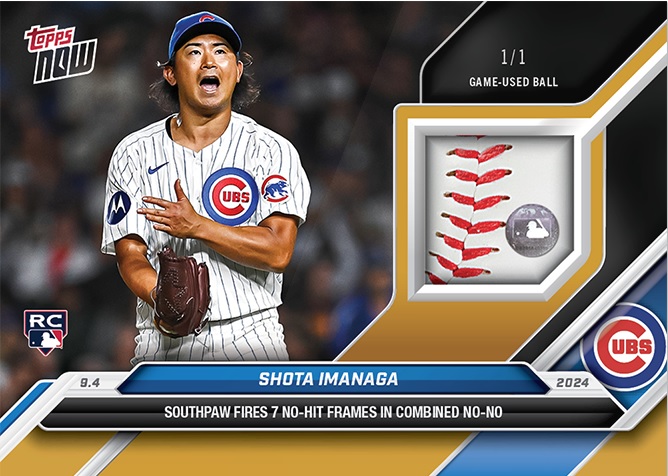The width and height of the screenshot is (668, 476).
Task: Click the Cubs logo on jersey chest
Action: [230, 196]
